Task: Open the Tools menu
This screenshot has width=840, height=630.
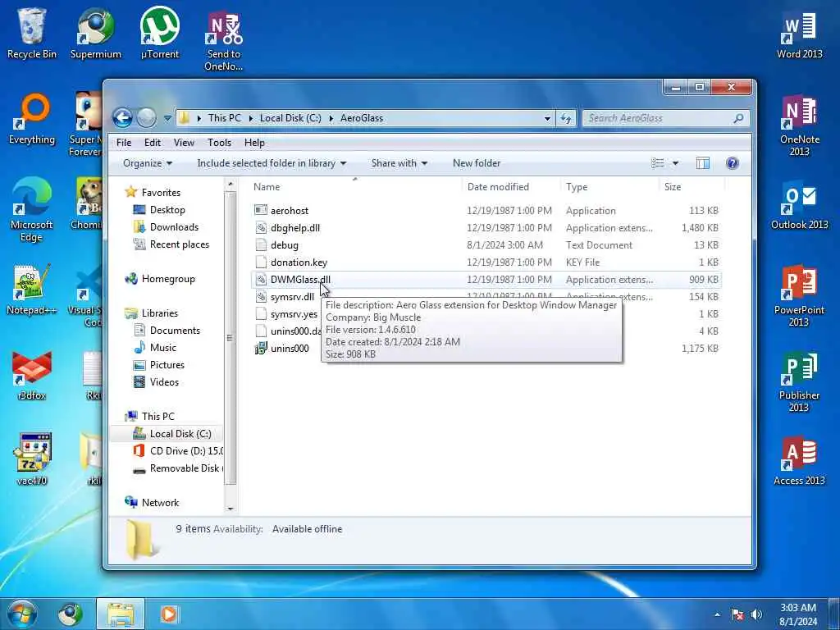Action: click(x=219, y=143)
